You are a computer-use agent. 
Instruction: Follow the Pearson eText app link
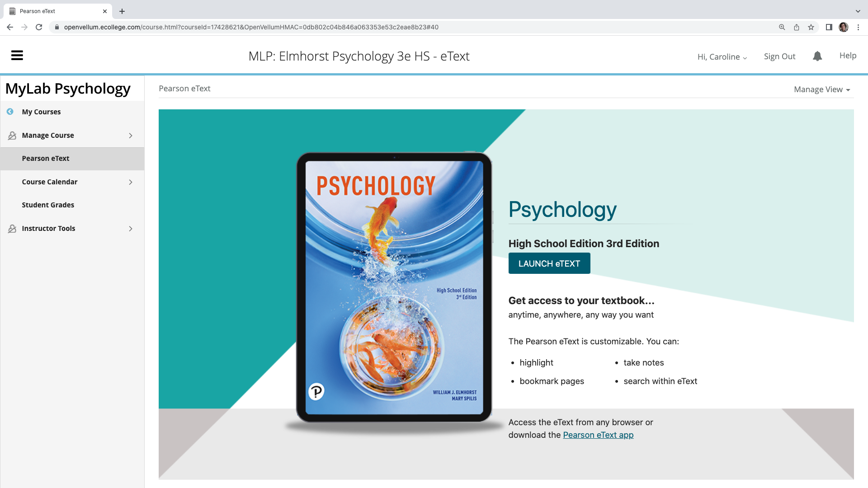pyautogui.click(x=598, y=435)
